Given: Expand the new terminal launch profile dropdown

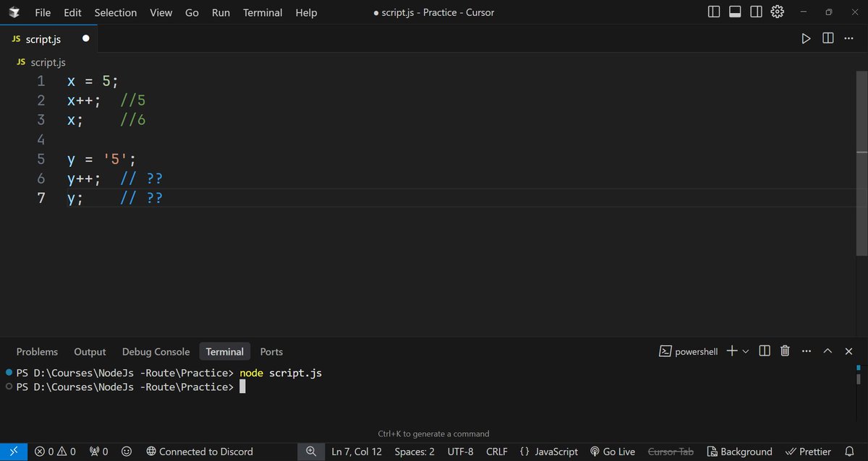Looking at the screenshot, I should 746,351.
